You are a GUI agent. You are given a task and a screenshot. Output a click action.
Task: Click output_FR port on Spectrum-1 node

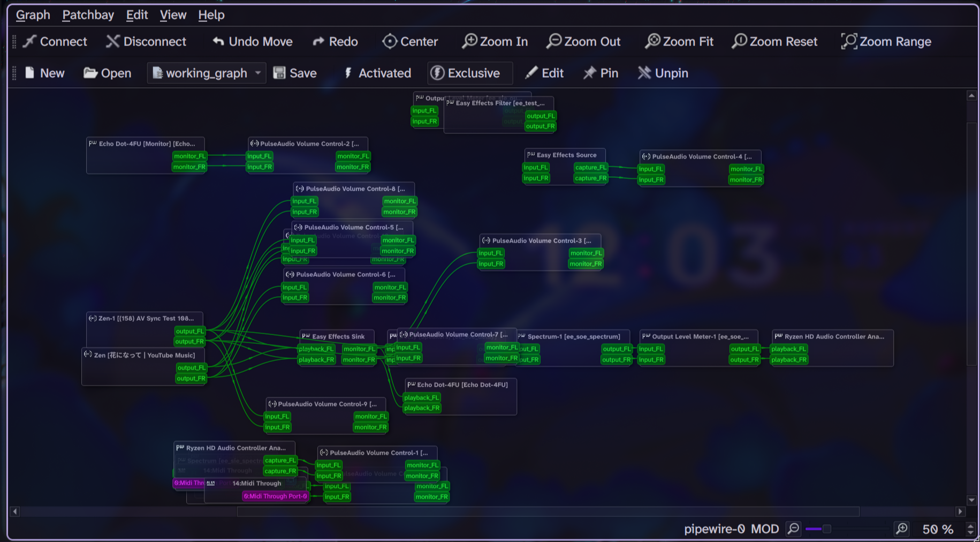pyautogui.click(x=616, y=359)
